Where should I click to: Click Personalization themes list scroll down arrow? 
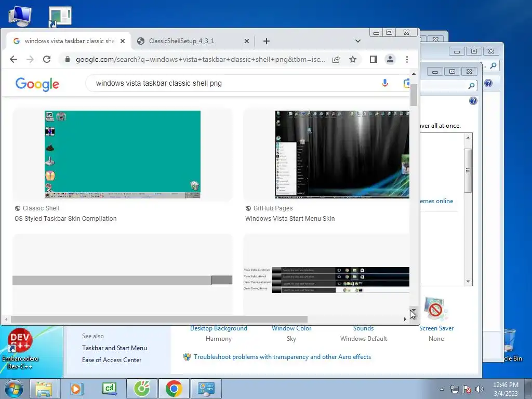(x=468, y=282)
